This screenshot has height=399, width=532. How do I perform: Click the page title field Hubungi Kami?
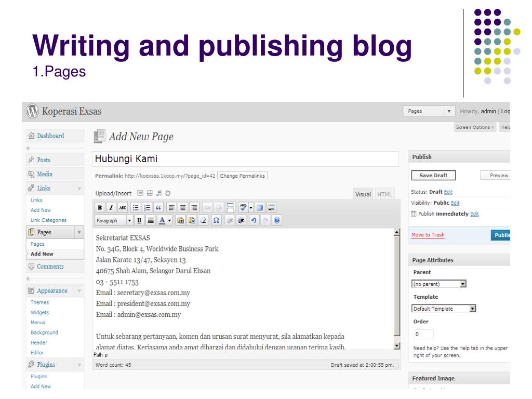[246, 159]
